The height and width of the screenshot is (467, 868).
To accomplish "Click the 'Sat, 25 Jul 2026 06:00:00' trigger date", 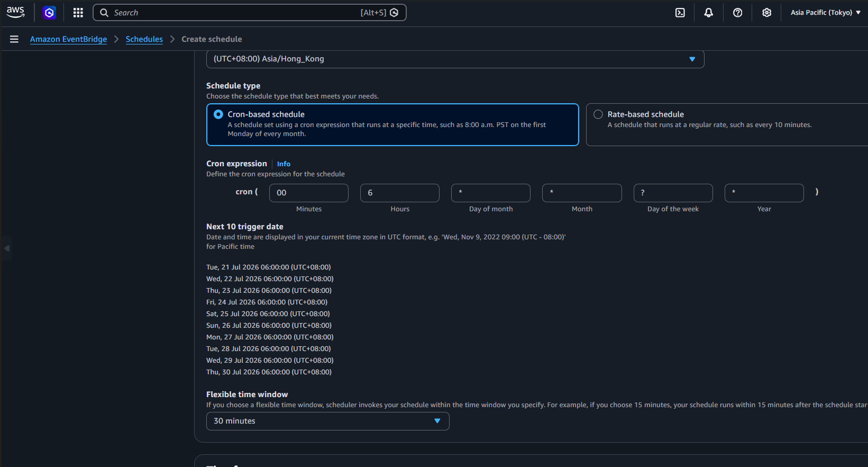I will 268,314.
